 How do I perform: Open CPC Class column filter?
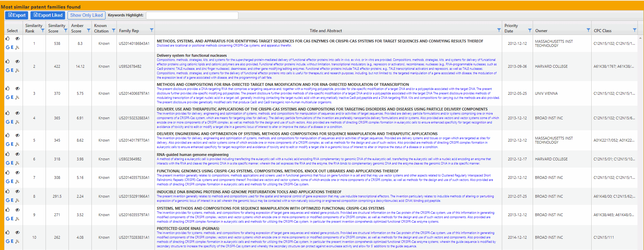point(634,30)
